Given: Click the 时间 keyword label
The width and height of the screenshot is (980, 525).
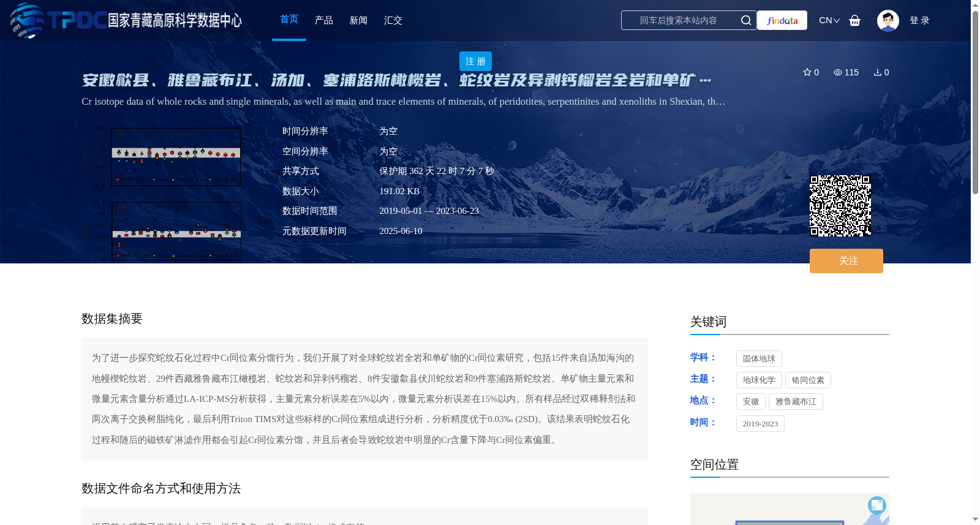Looking at the screenshot, I should (703, 422).
